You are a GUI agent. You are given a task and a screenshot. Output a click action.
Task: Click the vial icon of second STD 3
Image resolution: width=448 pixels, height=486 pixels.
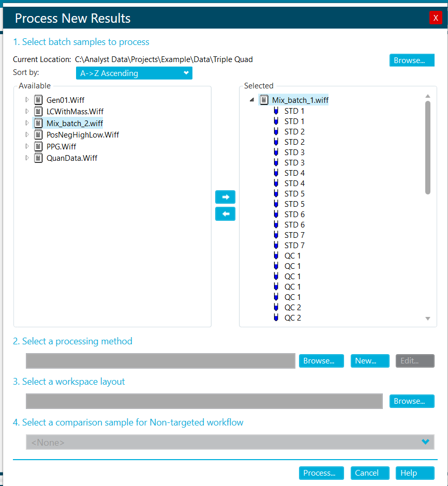[276, 162]
